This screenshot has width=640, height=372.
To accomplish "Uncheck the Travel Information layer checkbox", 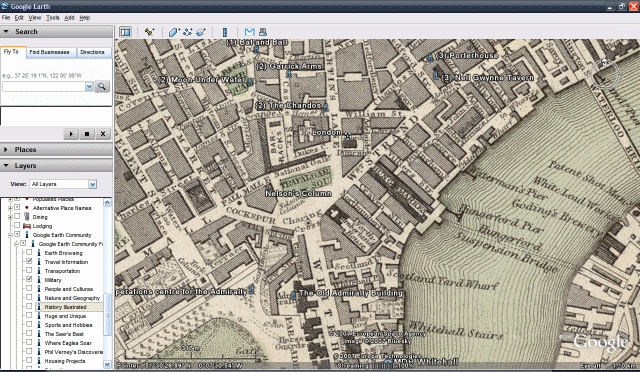I will tap(29, 261).
